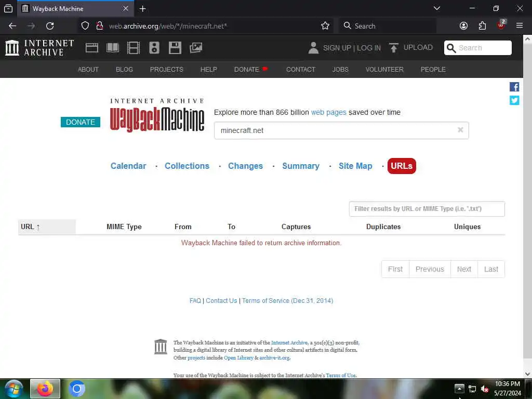Image resolution: width=532 pixels, height=399 pixels.
Task: Click the Next pagination button
Action: 464,269
